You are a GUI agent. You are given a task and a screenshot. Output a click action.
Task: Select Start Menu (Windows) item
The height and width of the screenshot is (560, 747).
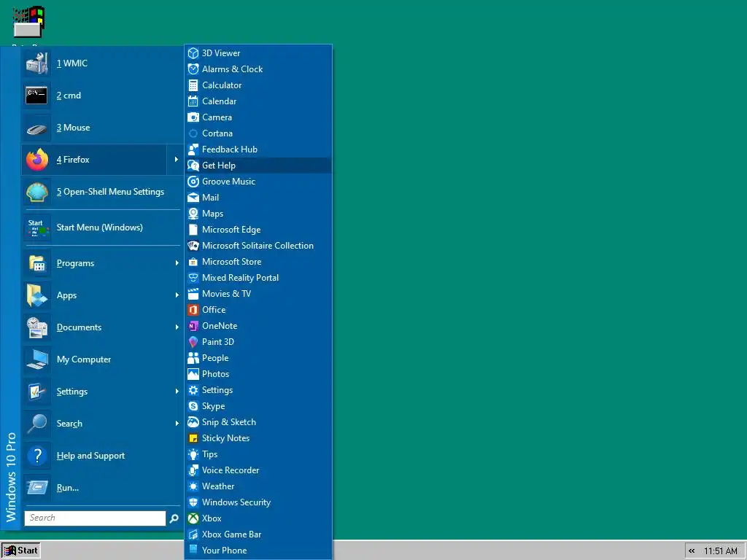pos(102,227)
